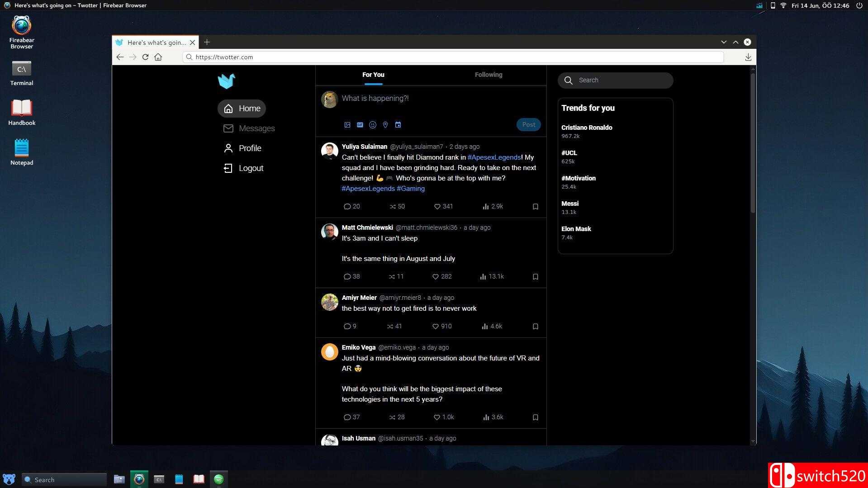This screenshot has width=868, height=488.
Task: Switch to the Following tab
Action: (488, 75)
